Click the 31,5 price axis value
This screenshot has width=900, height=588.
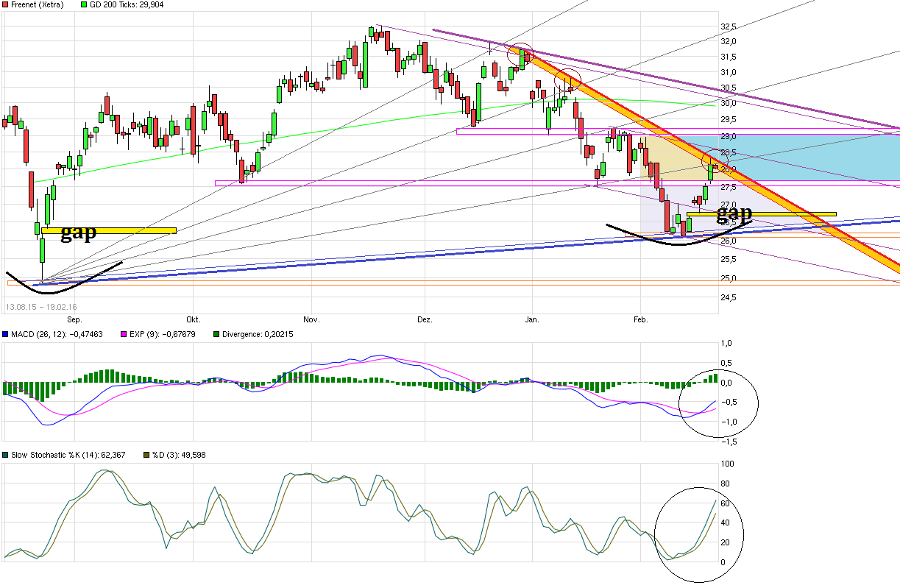click(729, 57)
